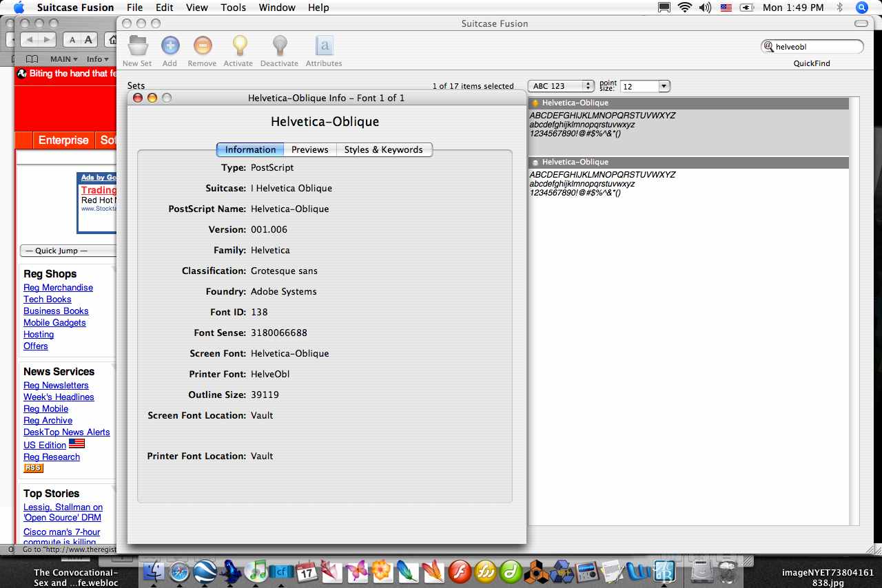Launch iTunes from the Dock
Image resolution: width=882 pixels, height=588 pixels.
click(256, 571)
